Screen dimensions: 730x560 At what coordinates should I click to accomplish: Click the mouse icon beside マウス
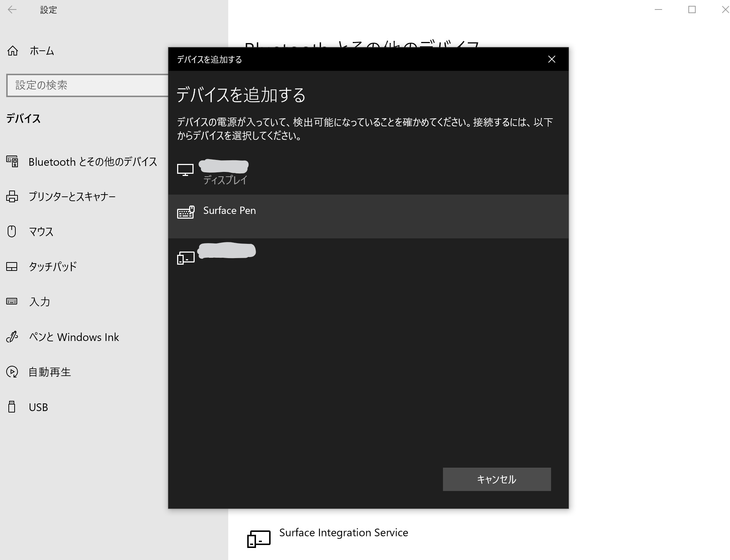point(12,231)
